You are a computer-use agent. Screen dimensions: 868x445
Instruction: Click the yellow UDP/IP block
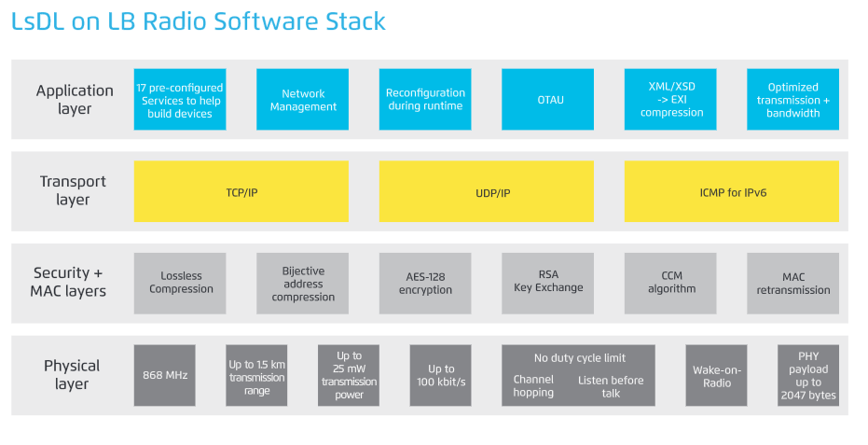click(487, 191)
